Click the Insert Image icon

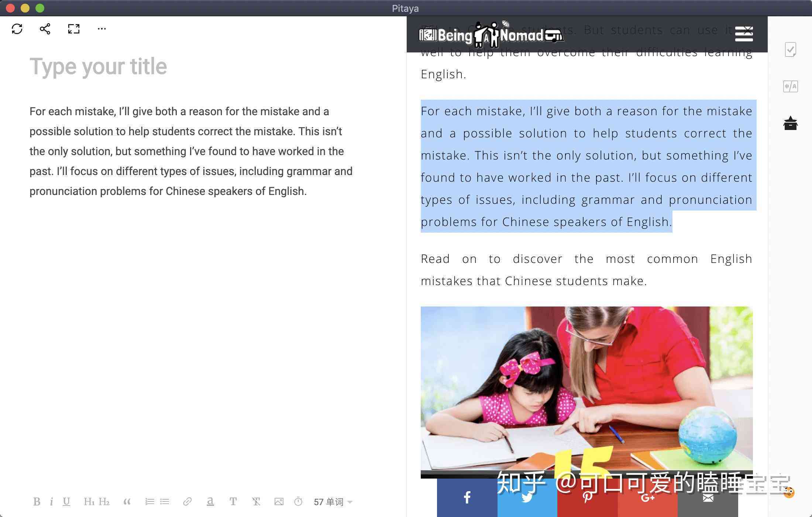coord(277,501)
